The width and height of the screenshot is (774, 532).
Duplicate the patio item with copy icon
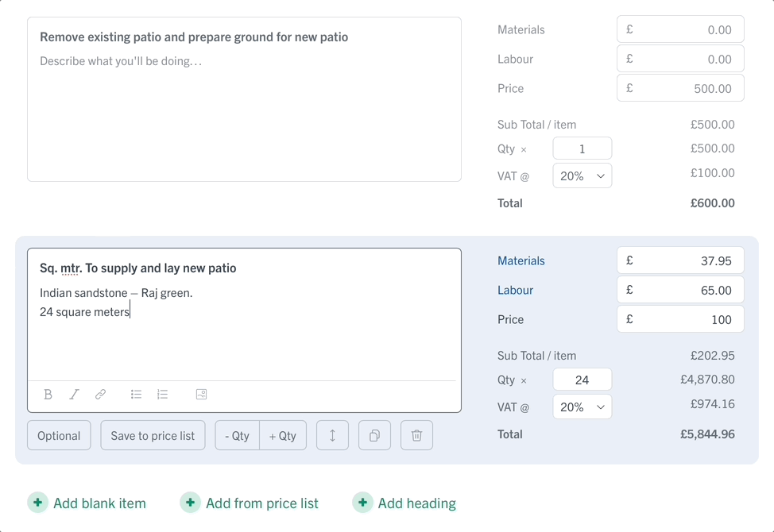374,435
